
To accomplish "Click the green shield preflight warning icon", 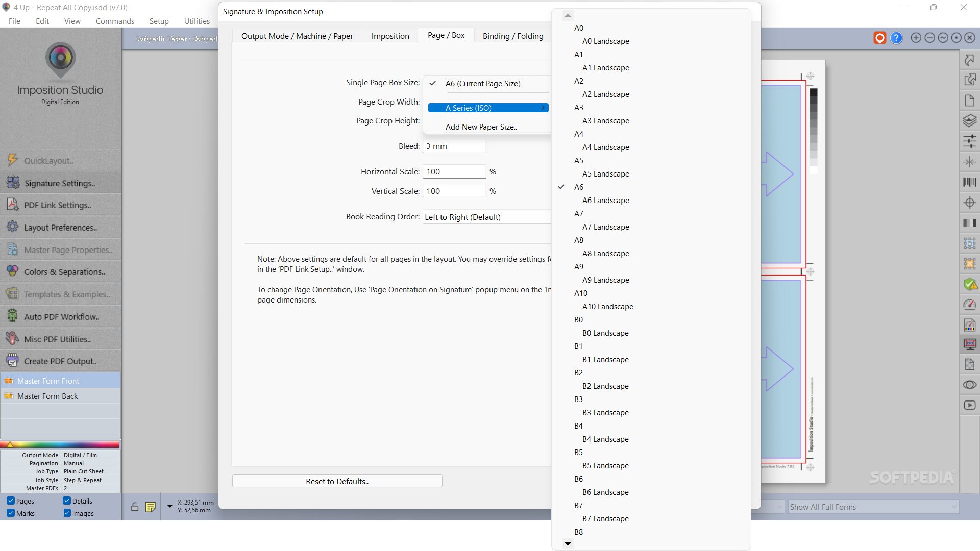I will (x=969, y=284).
